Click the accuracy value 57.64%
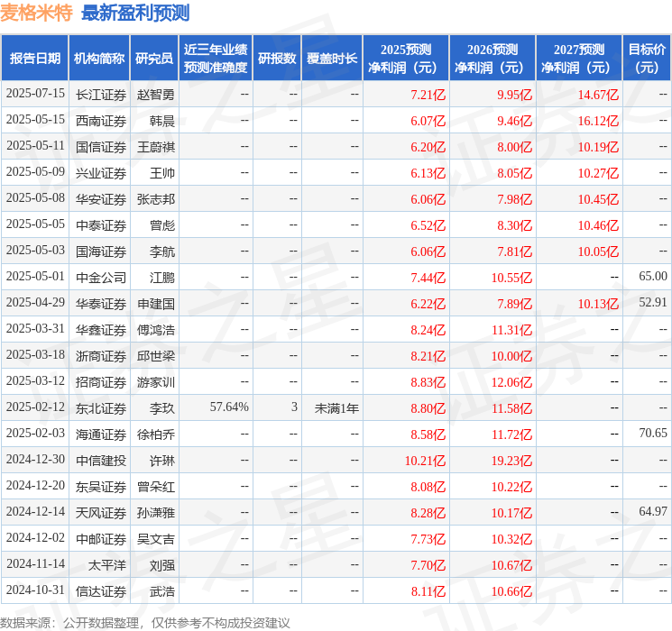Image resolution: width=672 pixels, height=631 pixels. 229,407
